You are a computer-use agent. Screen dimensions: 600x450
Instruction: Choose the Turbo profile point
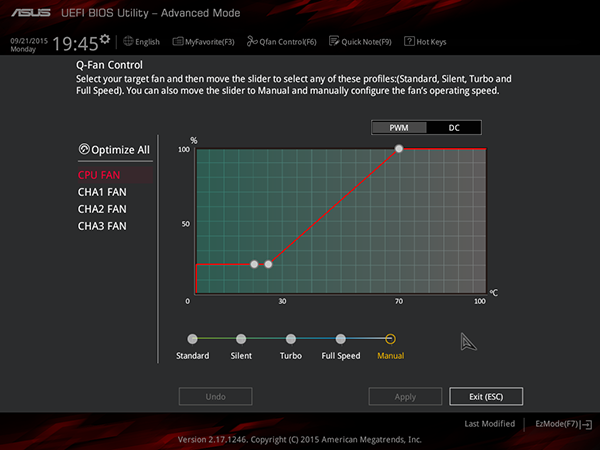[x=291, y=339]
